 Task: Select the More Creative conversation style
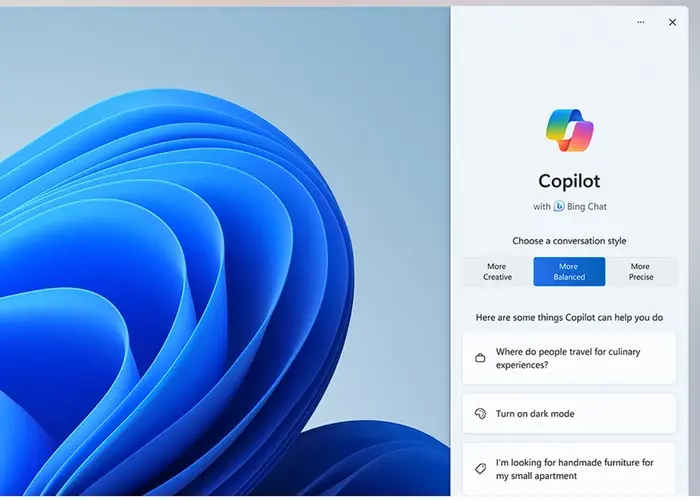[x=497, y=271]
